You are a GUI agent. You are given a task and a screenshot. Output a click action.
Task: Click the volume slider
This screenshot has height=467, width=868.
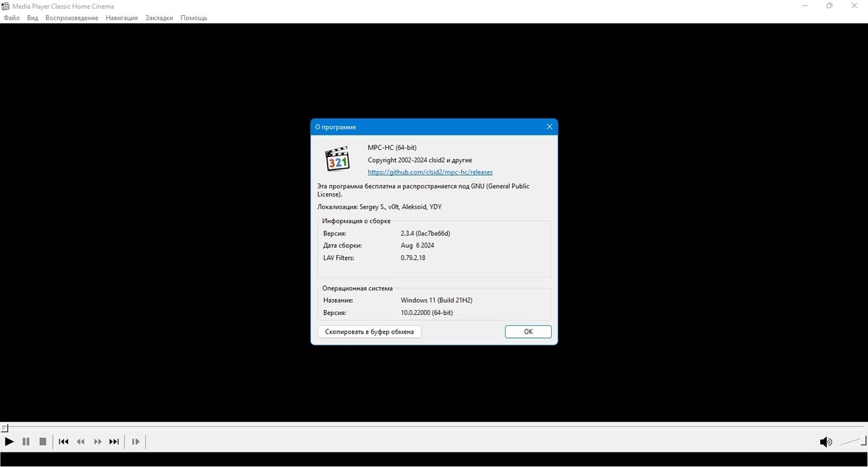851,442
